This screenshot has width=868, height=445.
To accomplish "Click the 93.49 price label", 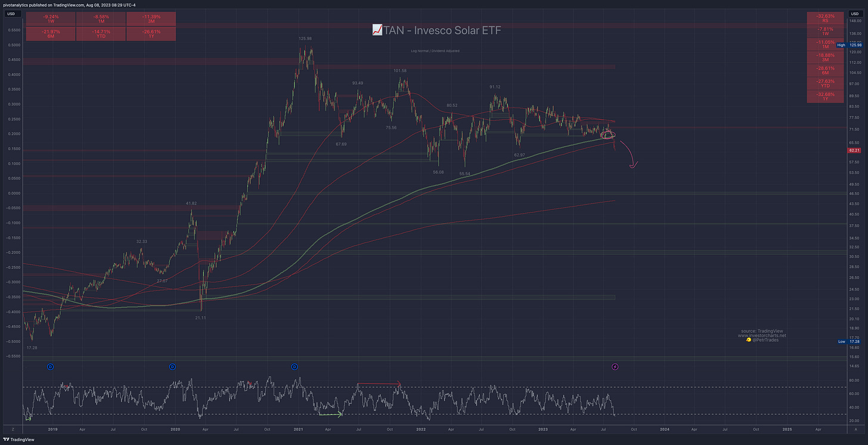I will (x=358, y=83).
